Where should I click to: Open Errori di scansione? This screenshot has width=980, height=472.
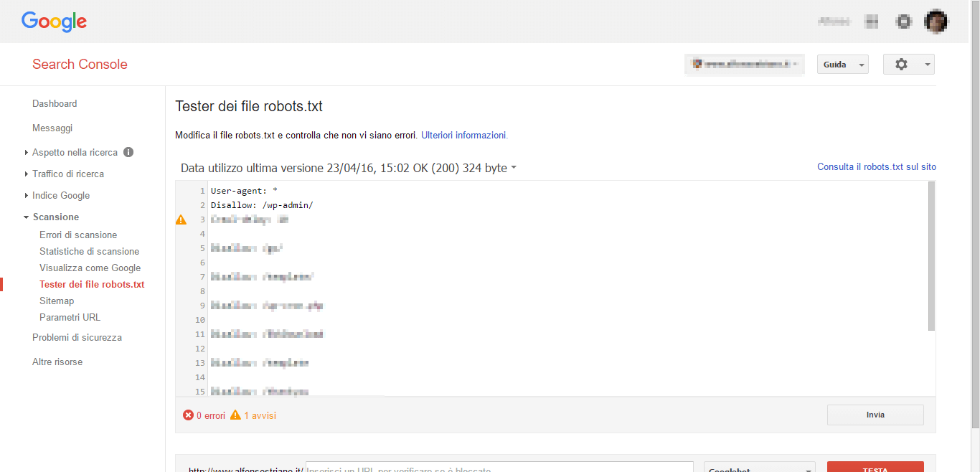(x=78, y=235)
